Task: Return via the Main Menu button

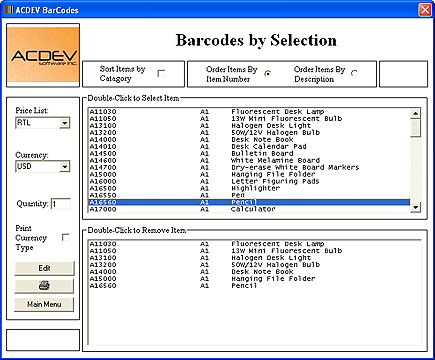Action: pos(44,304)
